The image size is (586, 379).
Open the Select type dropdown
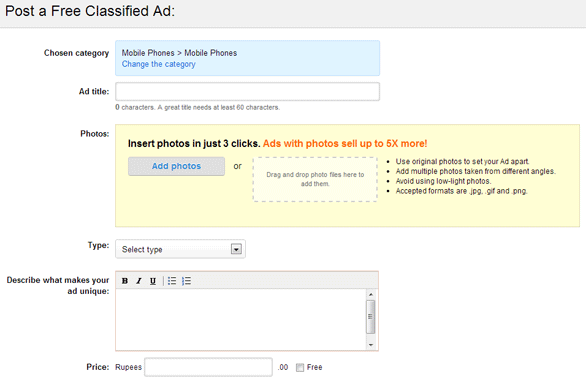click(180, 249)
